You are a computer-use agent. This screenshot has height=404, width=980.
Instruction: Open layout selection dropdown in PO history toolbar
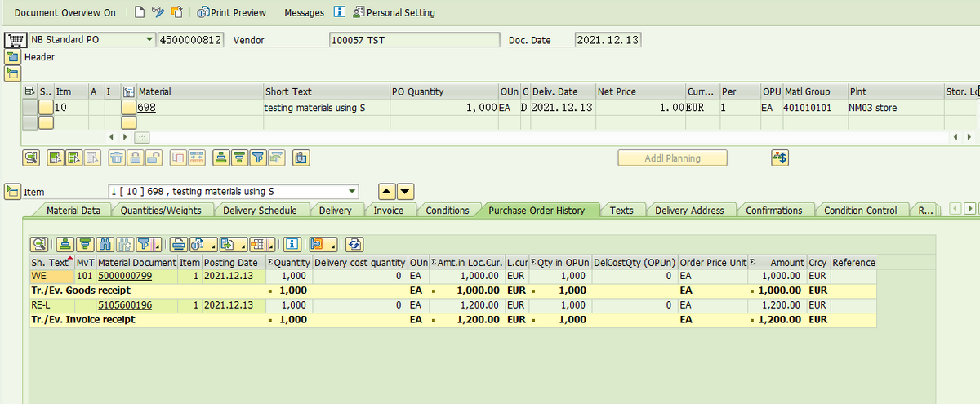(262, 243)
